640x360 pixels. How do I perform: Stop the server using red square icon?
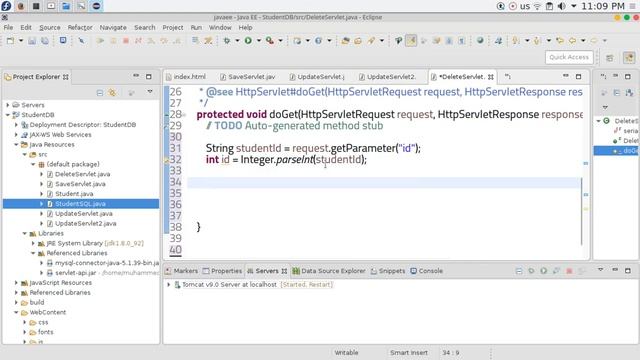click(569, 271)
